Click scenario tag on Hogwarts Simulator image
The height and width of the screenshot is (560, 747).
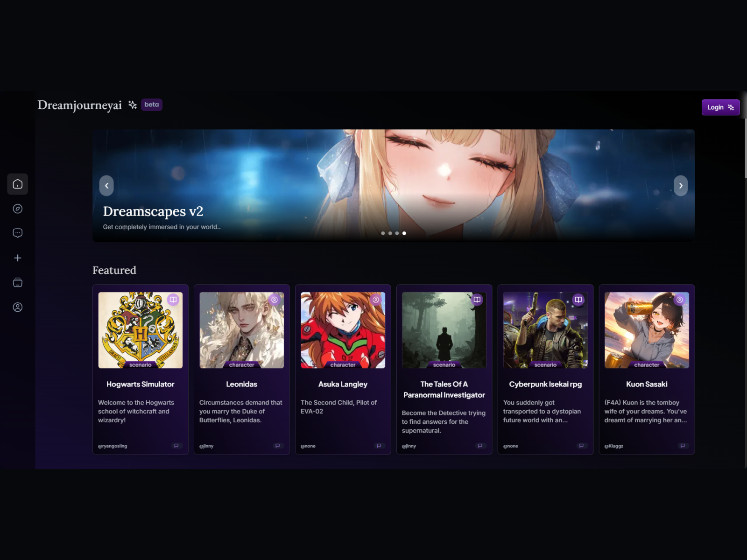(x=141, y=365)
